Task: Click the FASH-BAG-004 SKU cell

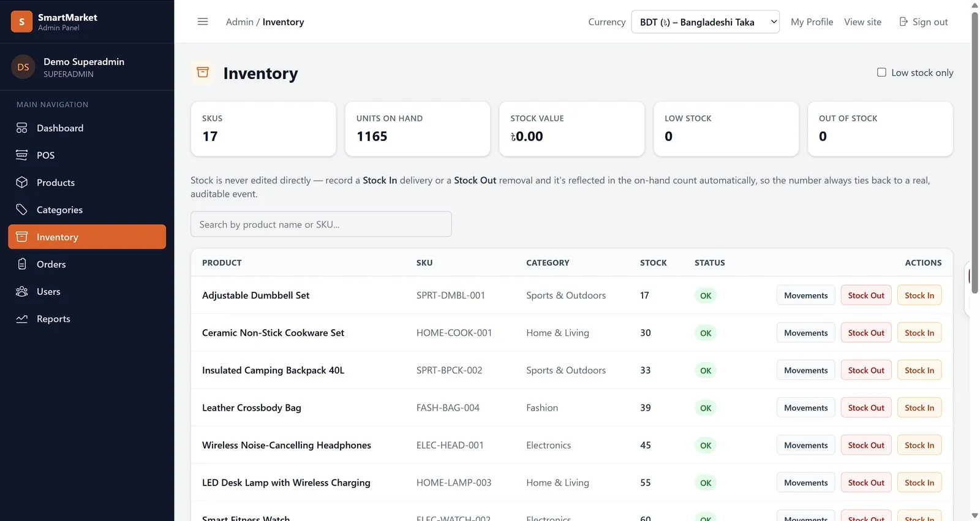Action: (448, 408)
